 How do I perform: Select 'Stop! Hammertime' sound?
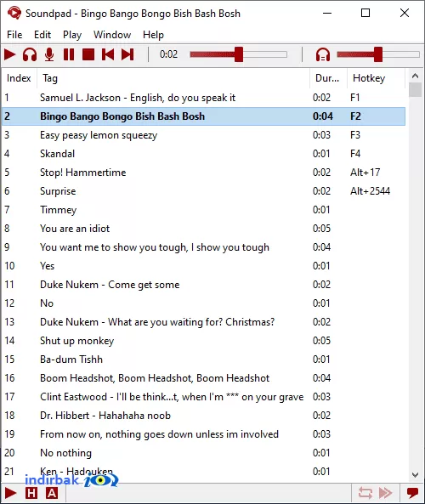[x=203, y=173]
